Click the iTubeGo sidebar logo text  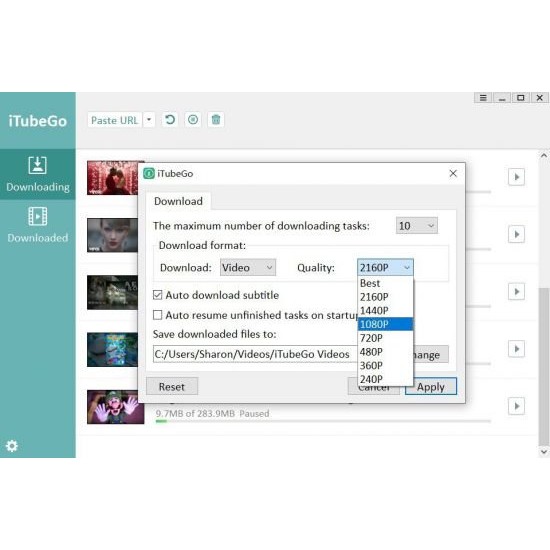click(38, 121)
